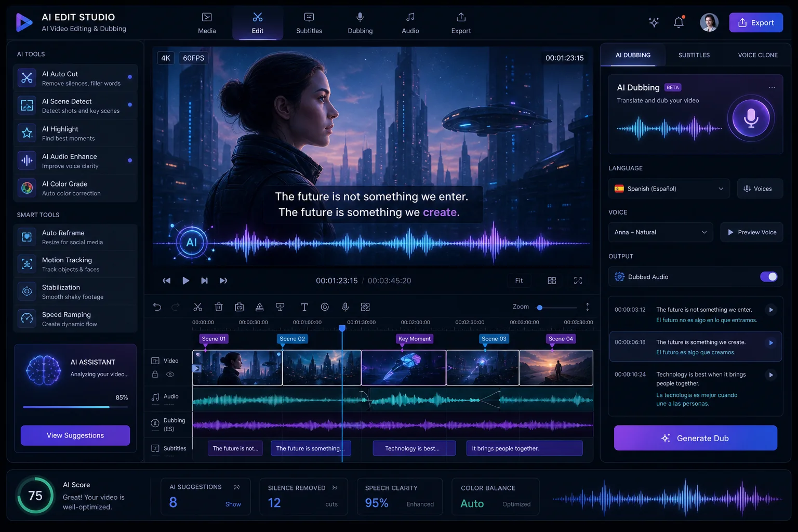
Task: Click the purple Export button
Action: [x=756, y=22]
